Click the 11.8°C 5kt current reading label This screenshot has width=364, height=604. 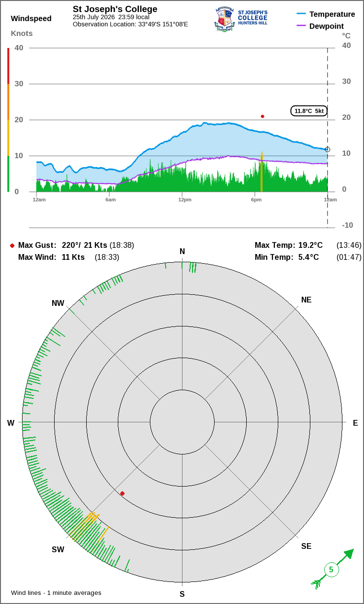pos(309,111)
